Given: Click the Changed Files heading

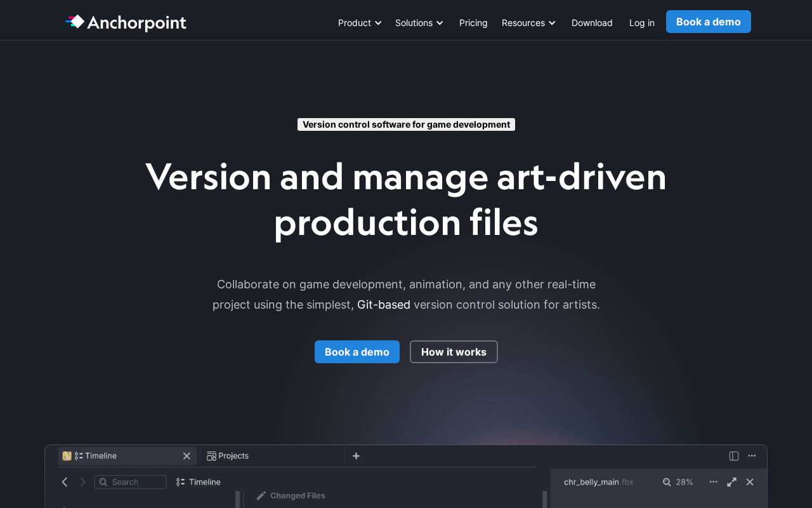Looking at the screenshot, I should (298, 495).
